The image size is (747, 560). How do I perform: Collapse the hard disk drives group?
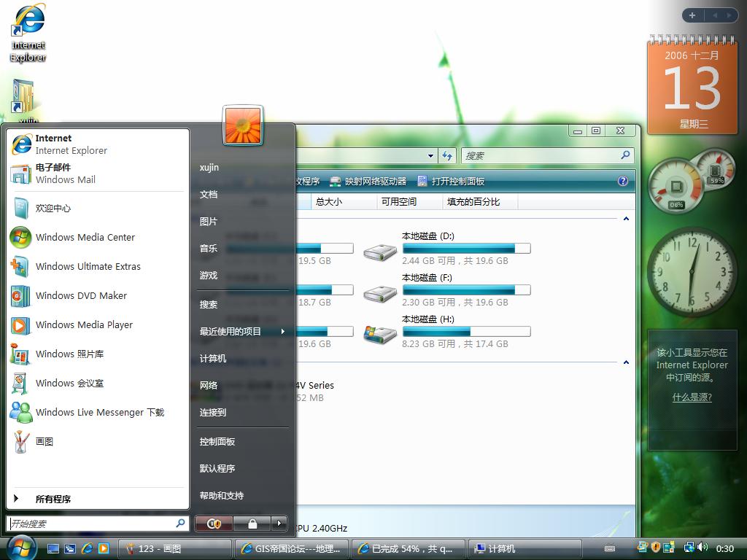pyautogui.click(x=626, y=219)
